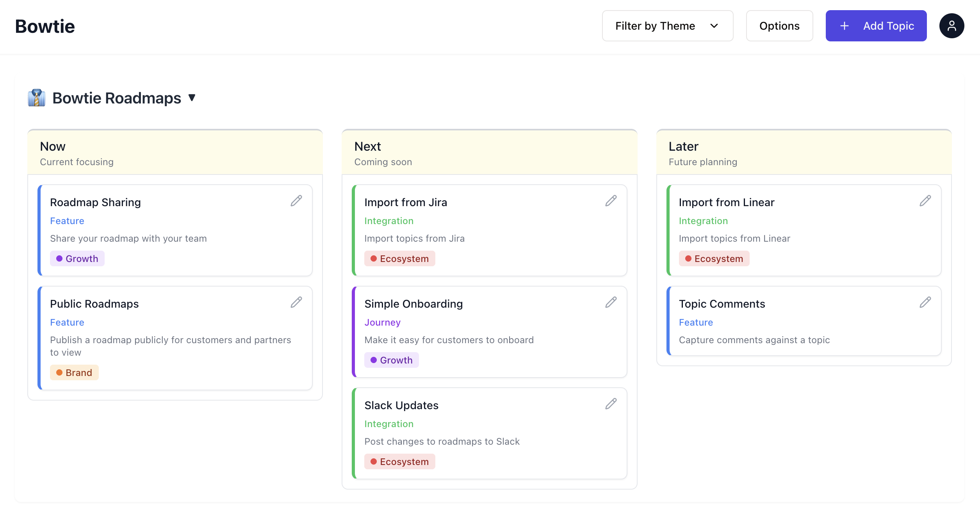The width and height of the screenshot is (980, 513).
Task: Edit the Roadmap Sharing topic pencil icon
Action: (296, 201)
